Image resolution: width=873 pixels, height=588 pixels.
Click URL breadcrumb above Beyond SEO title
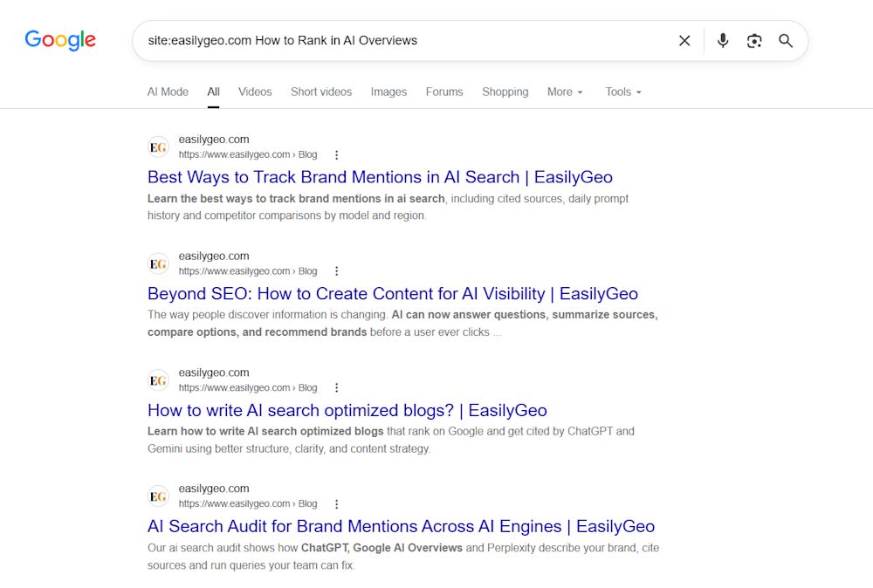248,271
